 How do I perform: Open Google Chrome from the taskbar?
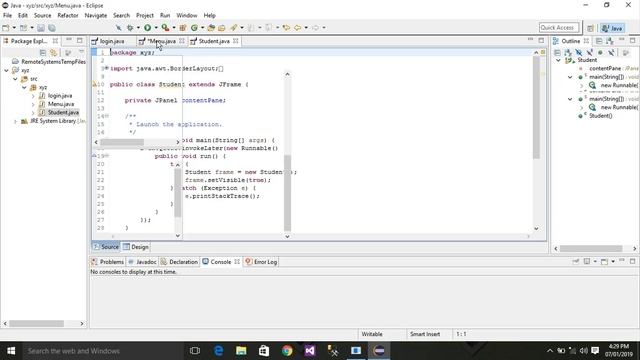pyautogui.click(x=287, y=351)
